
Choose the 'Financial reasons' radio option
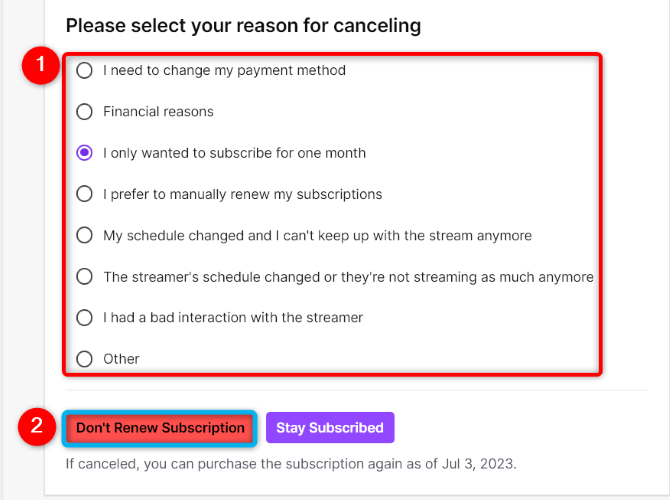point(85,112)
